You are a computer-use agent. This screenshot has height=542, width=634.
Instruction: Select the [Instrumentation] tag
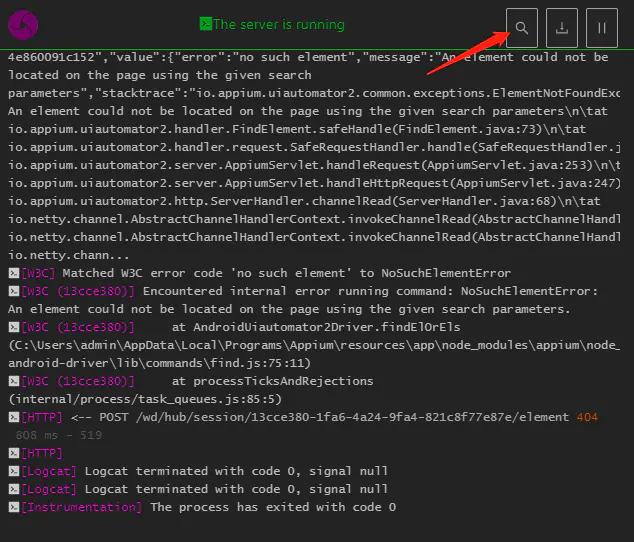(81, 507)
